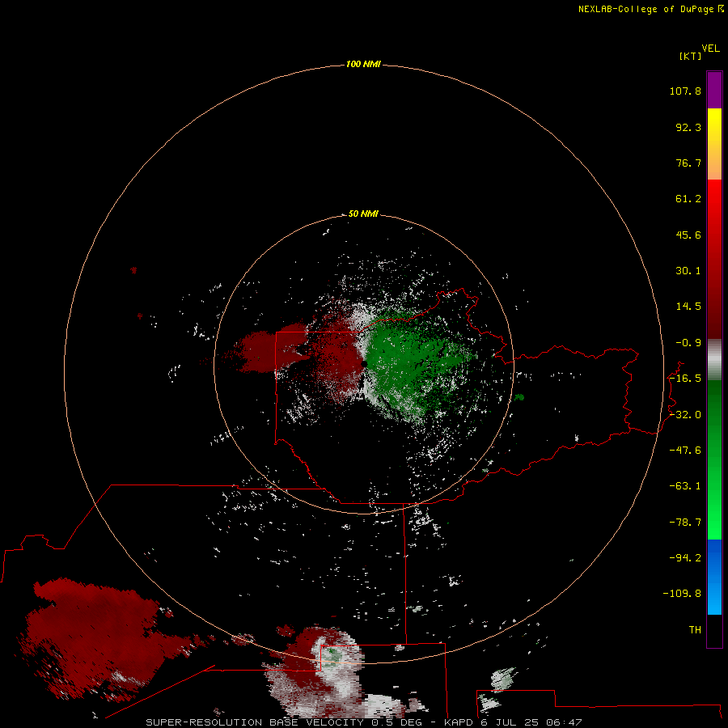Click the VEL legend title
Image resolution: width=728 pixels, height=728 pixels.
click(710, 49)
